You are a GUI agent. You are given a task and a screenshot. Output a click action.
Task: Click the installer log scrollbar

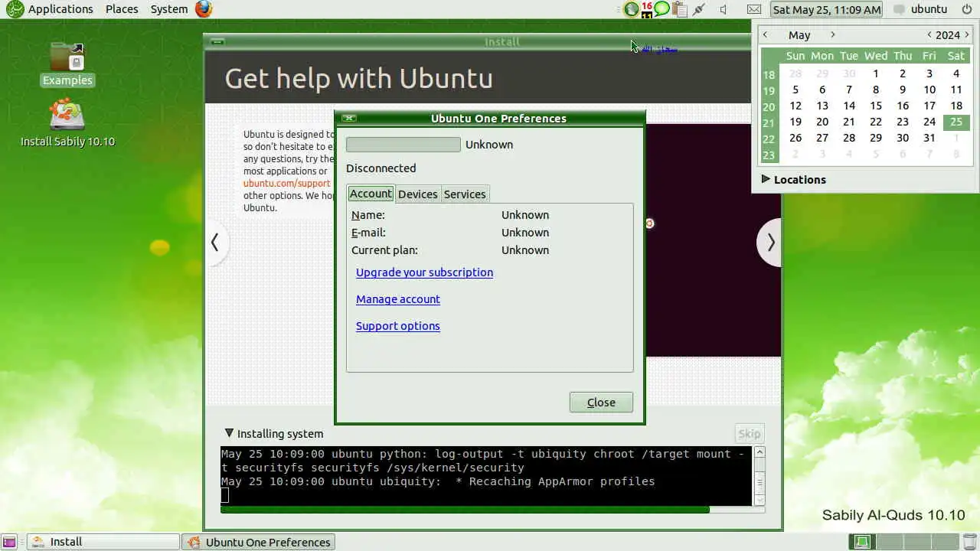click(759, 476)
